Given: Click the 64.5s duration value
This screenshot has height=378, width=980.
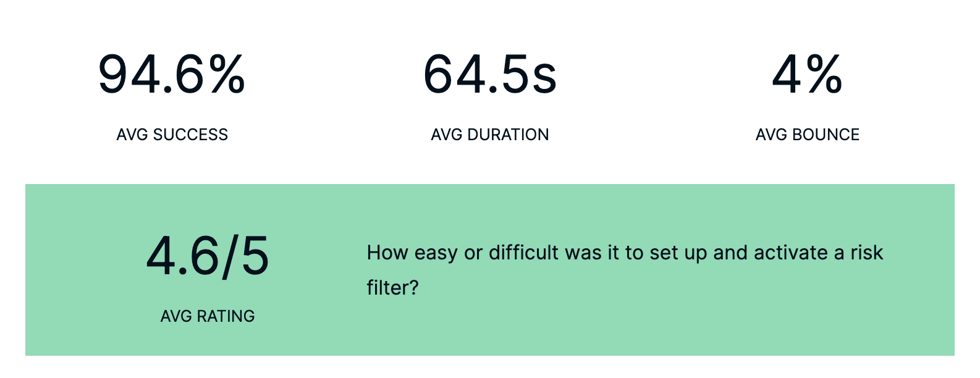Looking at the screenshot, I should (x=490, y=74).
